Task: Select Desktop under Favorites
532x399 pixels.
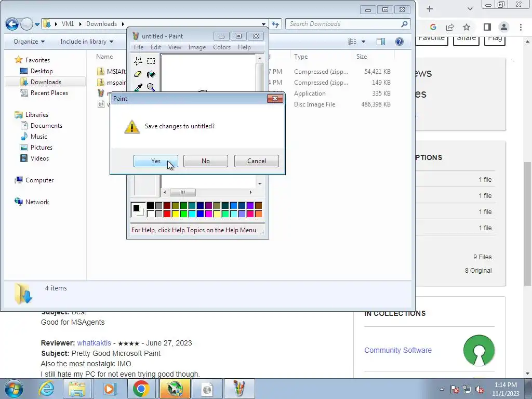Action: pyautogui.click(x=42, y=71)
